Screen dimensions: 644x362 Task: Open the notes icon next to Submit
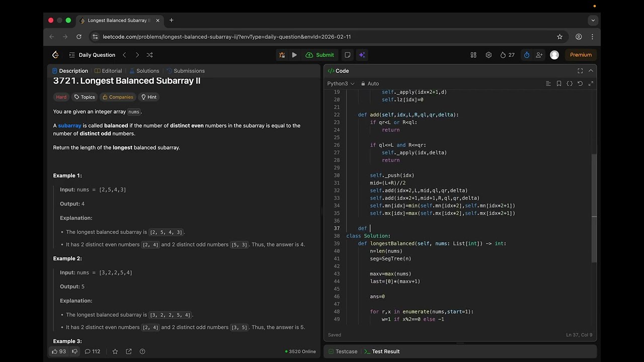(347, 55)
